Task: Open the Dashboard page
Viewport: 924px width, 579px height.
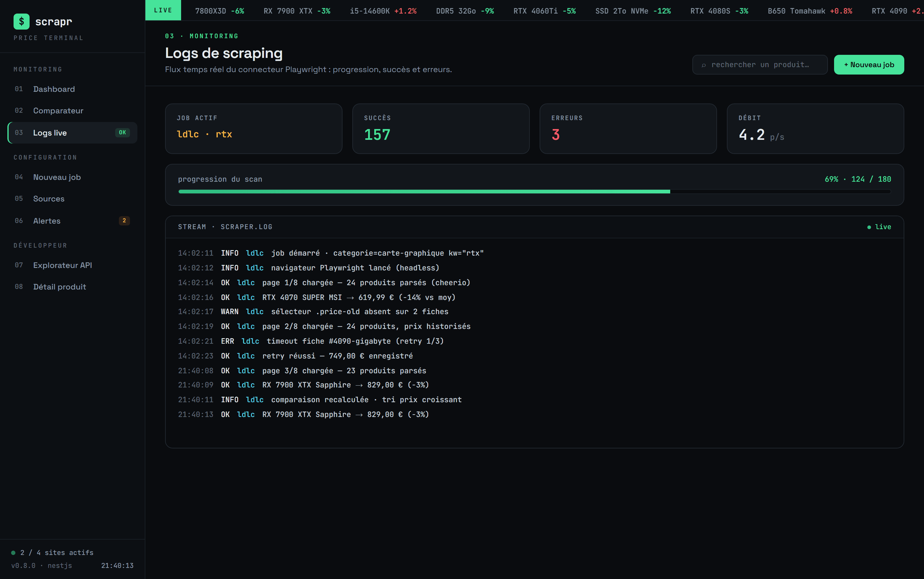Action: coord(72,89)
